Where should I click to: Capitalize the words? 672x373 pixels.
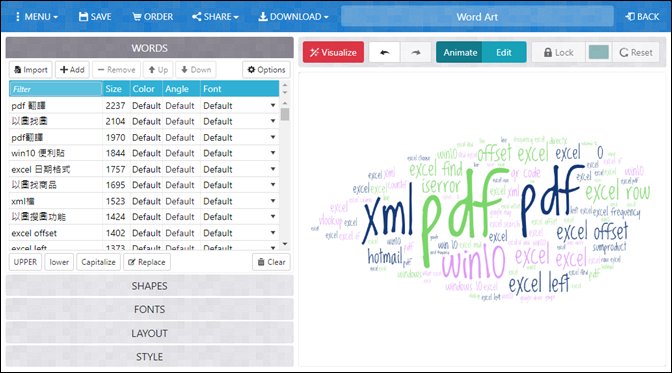pos(99,262)
